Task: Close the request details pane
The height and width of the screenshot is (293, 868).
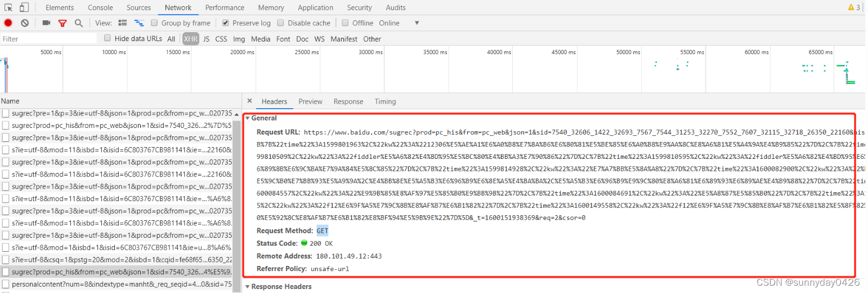Action: tap(250, 101)
